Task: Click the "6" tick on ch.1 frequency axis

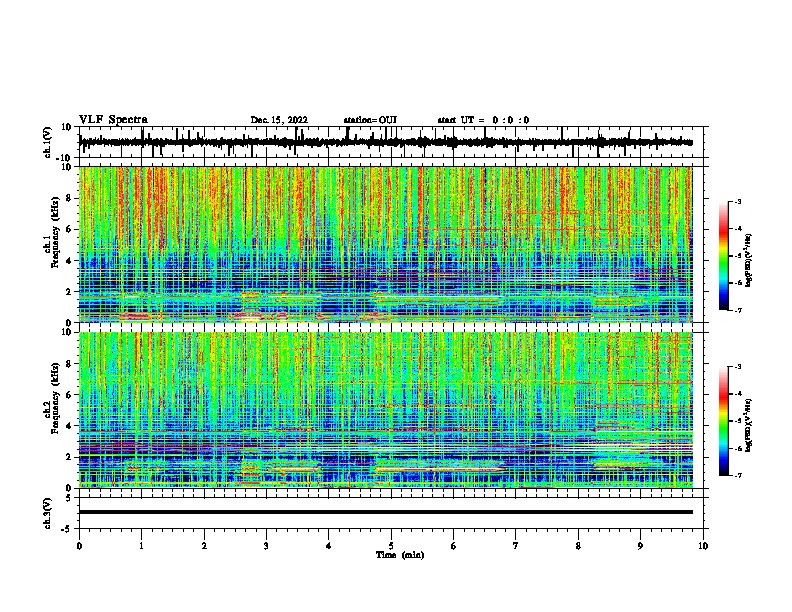Action: pos(70,230)
